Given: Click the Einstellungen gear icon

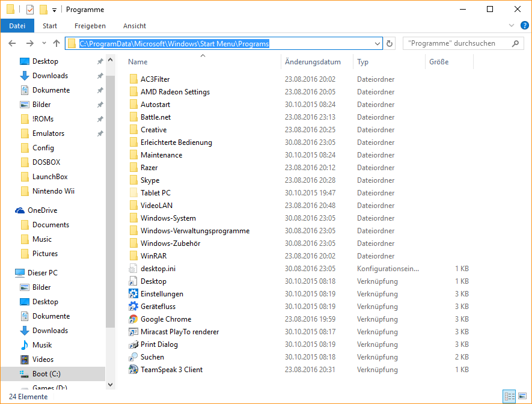Looking at the screenshot, I should coord(133,294).
